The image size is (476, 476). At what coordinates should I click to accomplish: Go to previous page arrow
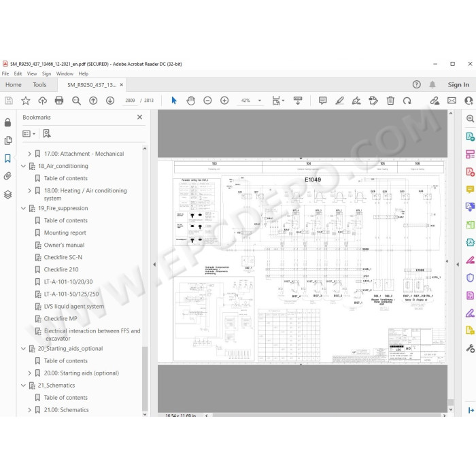(93, 101)
